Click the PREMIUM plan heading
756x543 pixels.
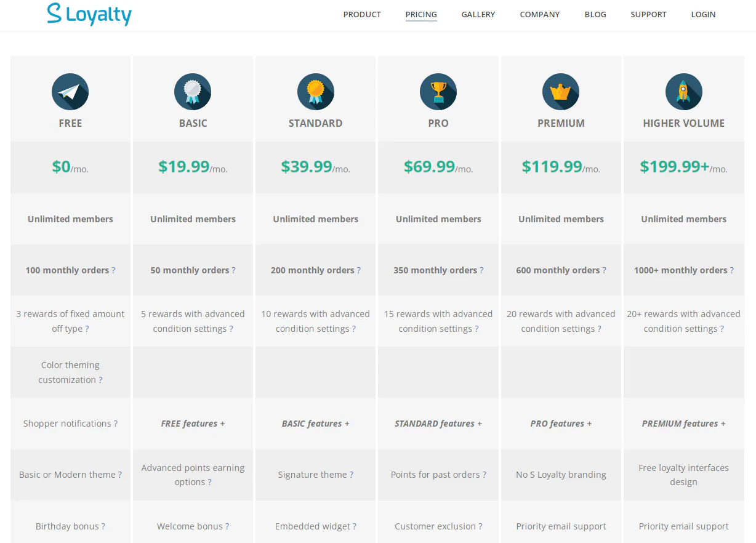561,123
